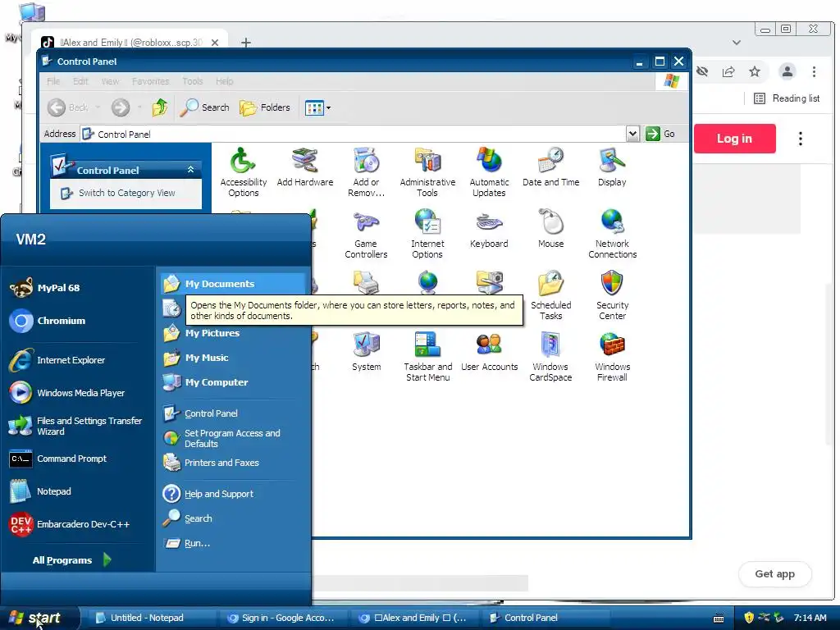Click the Up folder toolbar icon
The width and height of the screenshot is (840, 630).
tap(160, 107)
